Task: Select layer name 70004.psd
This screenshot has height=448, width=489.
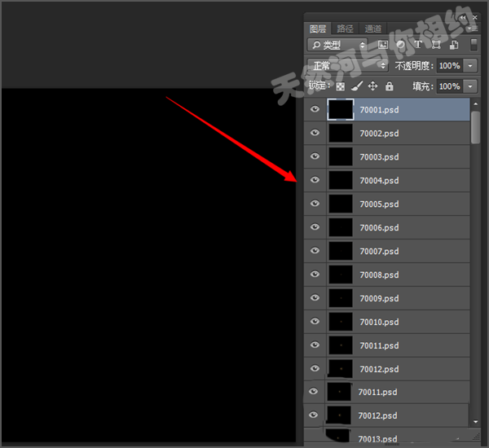Action: [x=379, y=181]
